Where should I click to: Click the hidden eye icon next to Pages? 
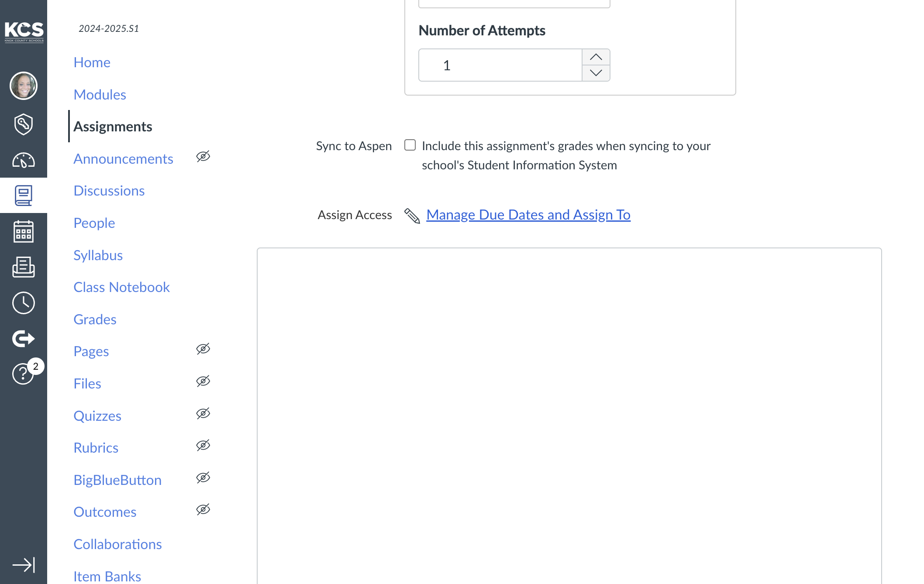tap(203, 349)
